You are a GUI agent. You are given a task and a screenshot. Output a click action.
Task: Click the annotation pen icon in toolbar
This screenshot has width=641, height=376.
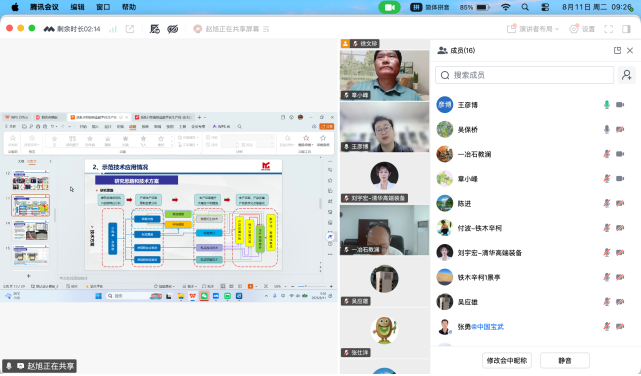pos(155,29)
